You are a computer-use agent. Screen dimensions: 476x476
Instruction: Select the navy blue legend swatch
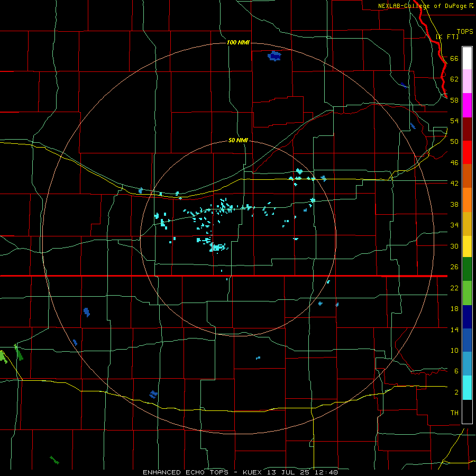click(x=467, y=317)
